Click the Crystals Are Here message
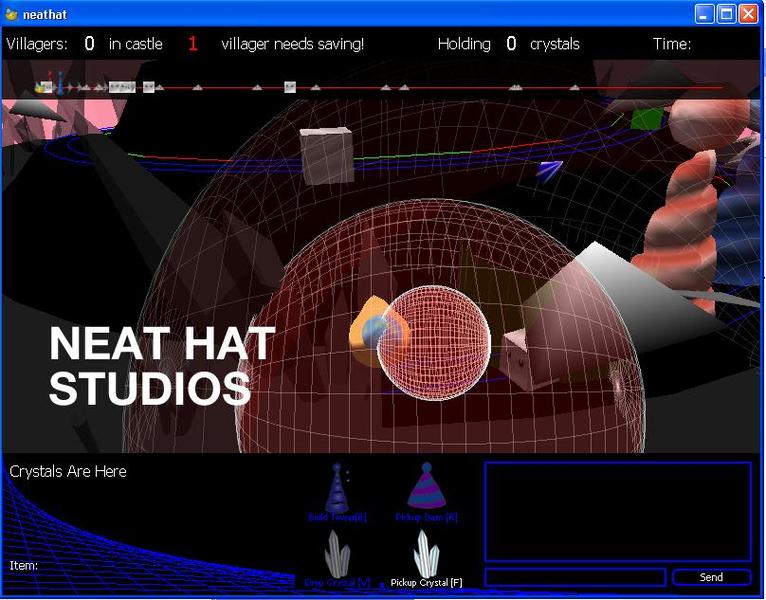The width and height of the screenshot is (766, 600). (x=68, y=471)
